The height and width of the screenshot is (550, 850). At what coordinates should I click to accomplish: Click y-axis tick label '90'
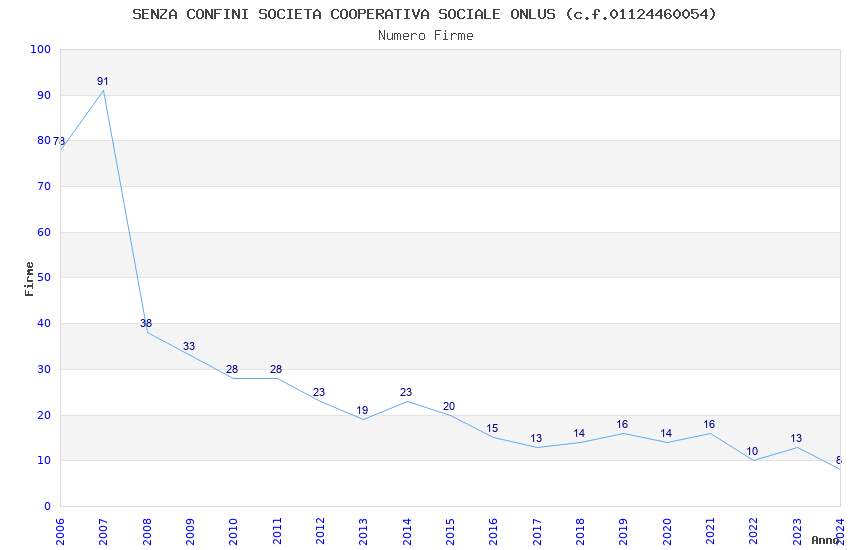44,95
